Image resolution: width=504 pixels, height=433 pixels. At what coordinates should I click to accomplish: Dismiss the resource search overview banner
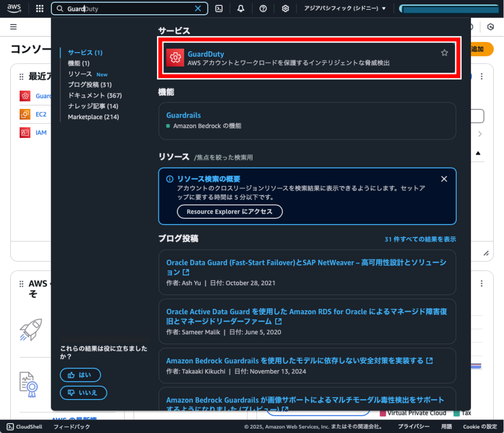pyautogui.click(x=444, y=179)
